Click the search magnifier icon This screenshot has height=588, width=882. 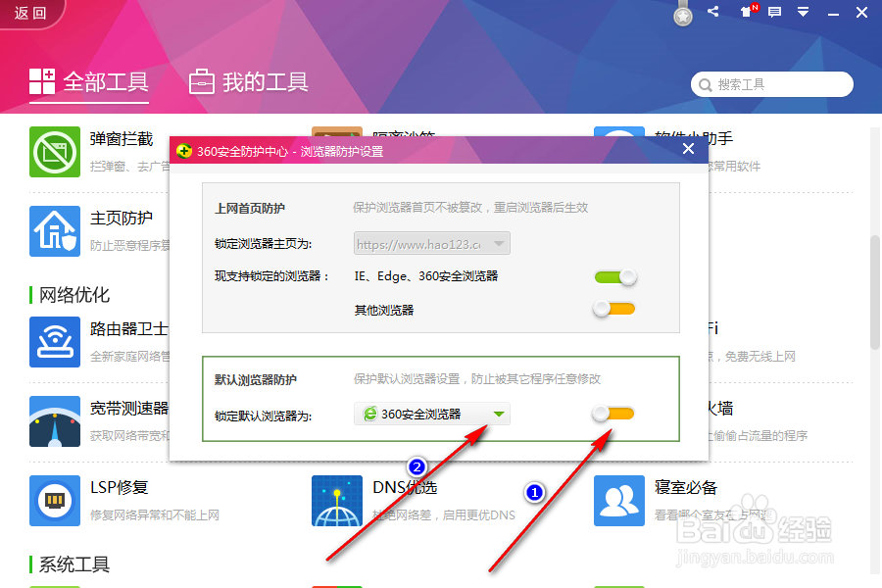tap(705, 85)
